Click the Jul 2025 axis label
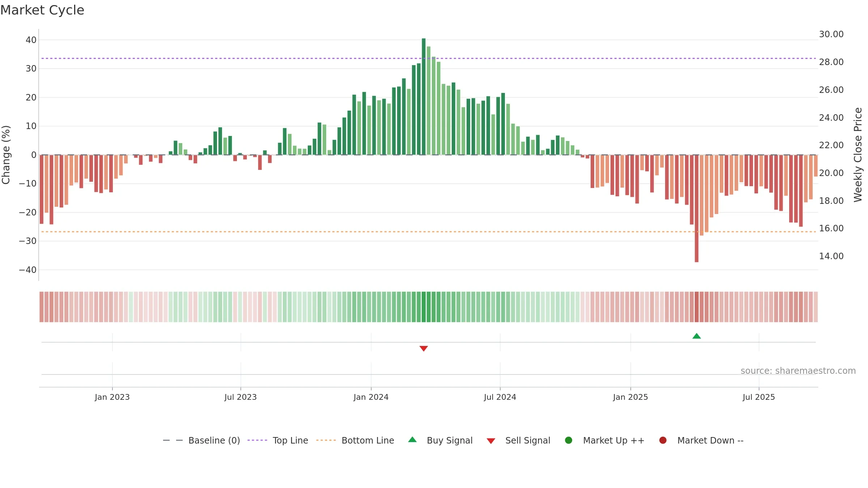The image size is (868, 488). coord(759,397)
